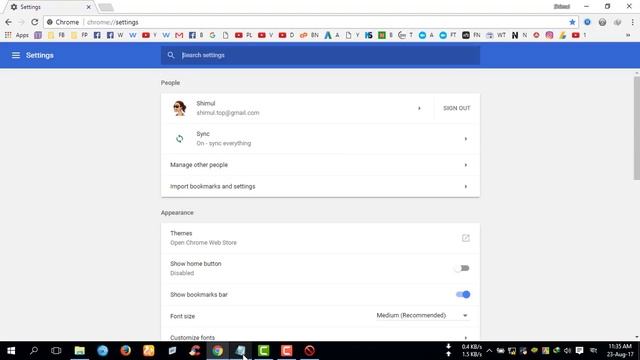Open the Themes Chrome Web Store row

tap(320, 238)
